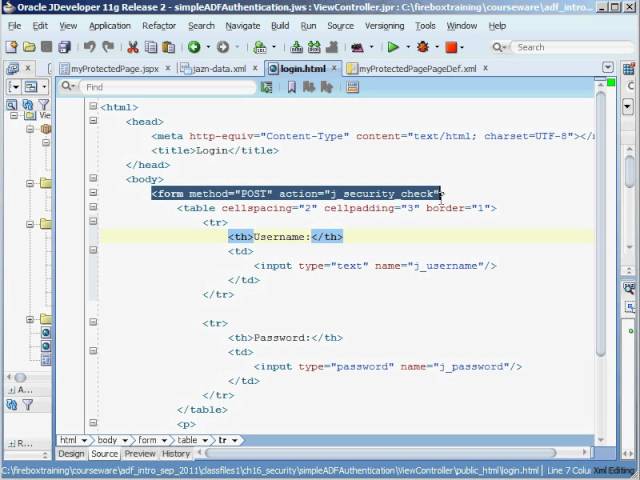
Task: Click the New file toolbar icon
Action: click(x=11, y=47)
